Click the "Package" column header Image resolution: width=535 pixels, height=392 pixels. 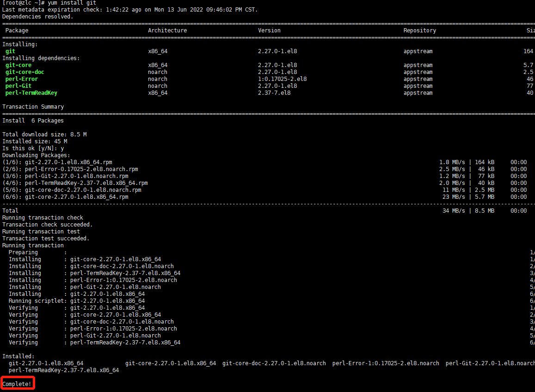17,31
